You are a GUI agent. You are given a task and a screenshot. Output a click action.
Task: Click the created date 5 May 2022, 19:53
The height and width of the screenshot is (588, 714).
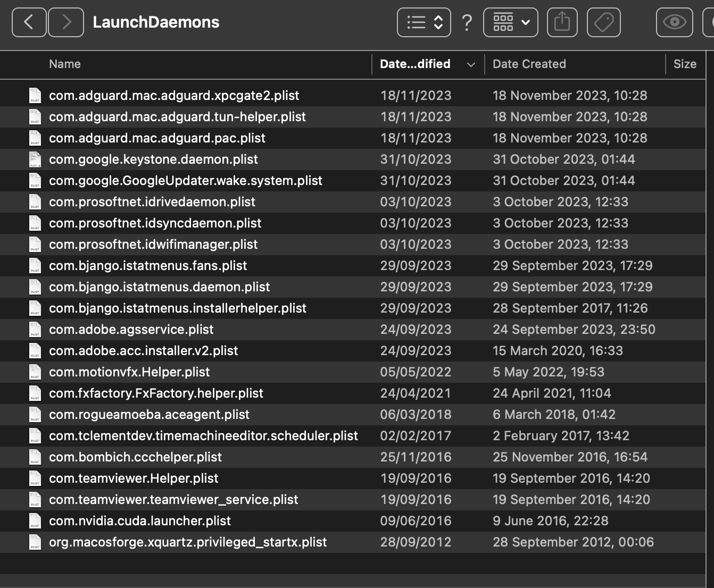(549, 372)
